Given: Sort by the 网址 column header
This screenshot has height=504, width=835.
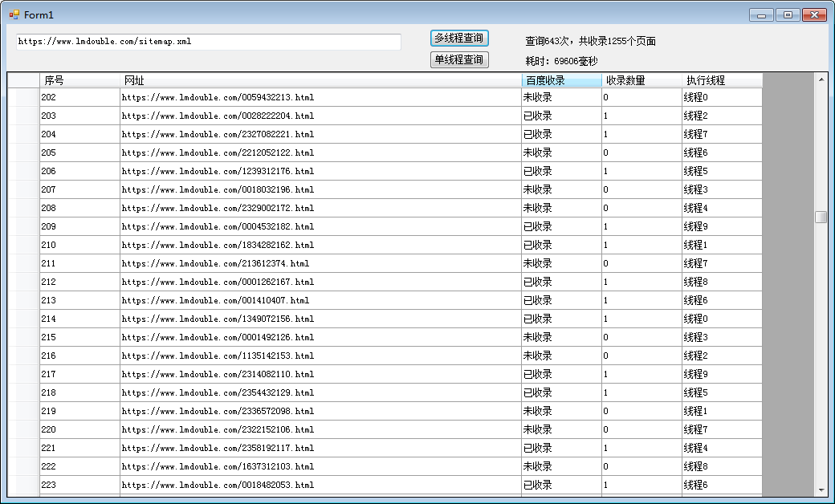Looking at the screenshot, I should click(320, 80).
